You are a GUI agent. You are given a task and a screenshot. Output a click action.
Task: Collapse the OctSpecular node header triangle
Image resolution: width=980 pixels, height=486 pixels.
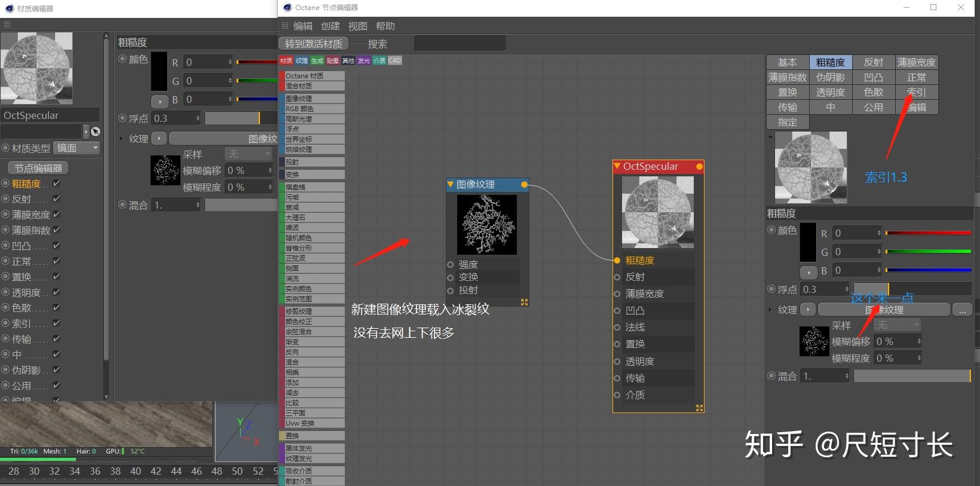pyautogui.click(x=617, y=166)
